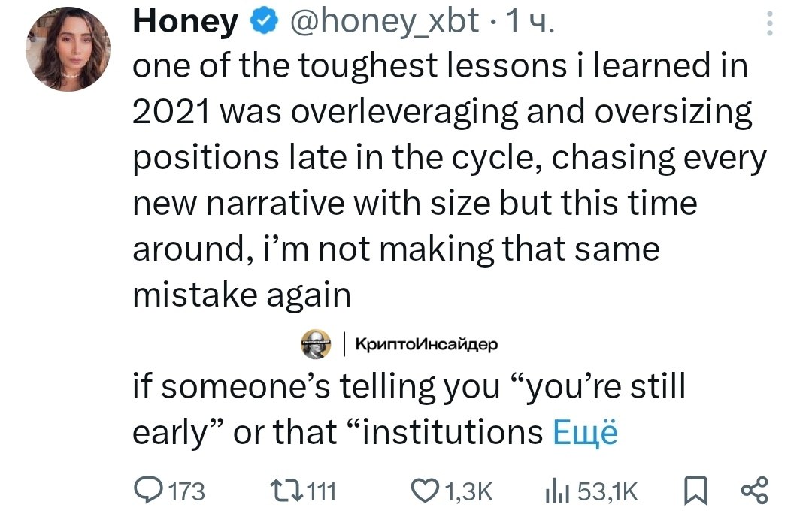The image size is (812, 514).
Task: Click the share icon
Action: [x=755, y=491]
